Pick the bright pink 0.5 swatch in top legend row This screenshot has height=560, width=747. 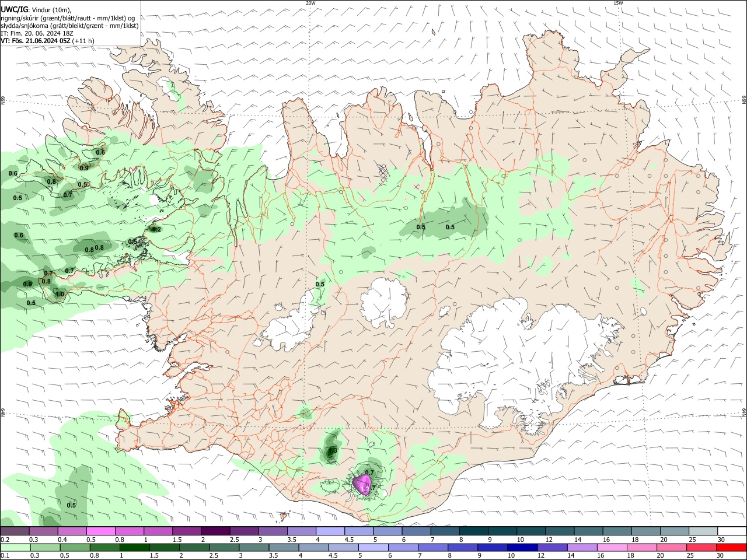(100, 531)
